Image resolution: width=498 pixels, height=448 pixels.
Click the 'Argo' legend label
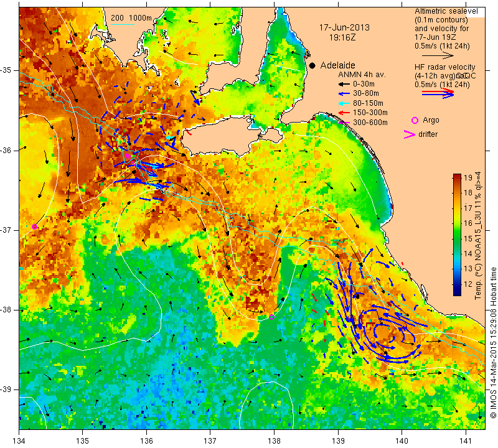431,120
